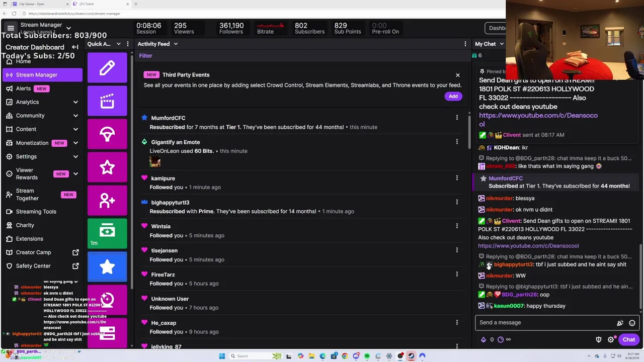The width and height of the screenshot is (644, 362).
Task: Open Streaming Tools in the sidebar
Action: point(36,212)
